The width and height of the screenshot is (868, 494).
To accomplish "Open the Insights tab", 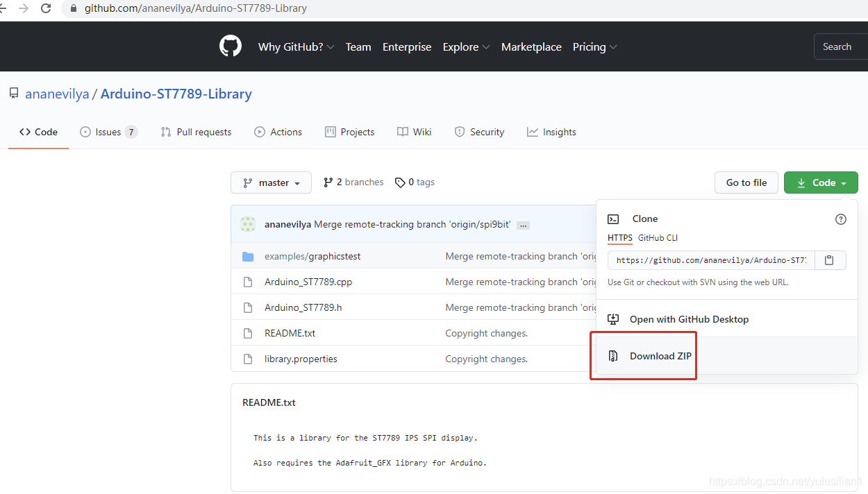I will coord(551,132).
